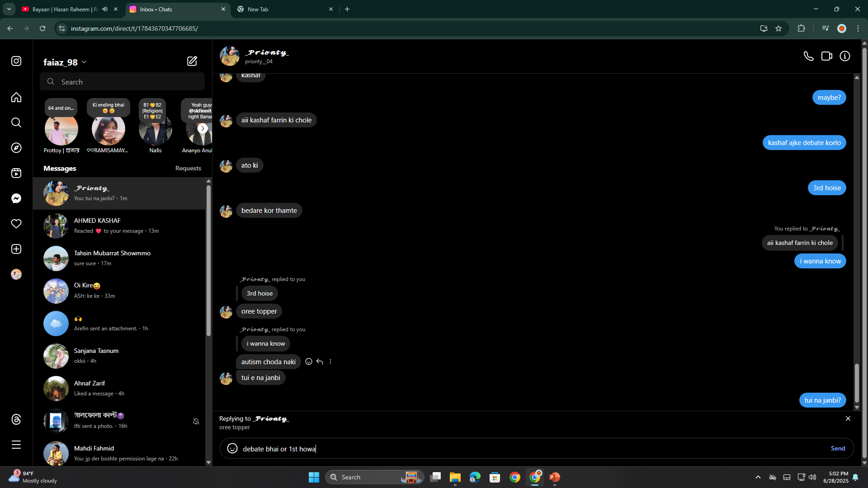
Task: View site information in address bar
Action: click(x=62, y=28)
